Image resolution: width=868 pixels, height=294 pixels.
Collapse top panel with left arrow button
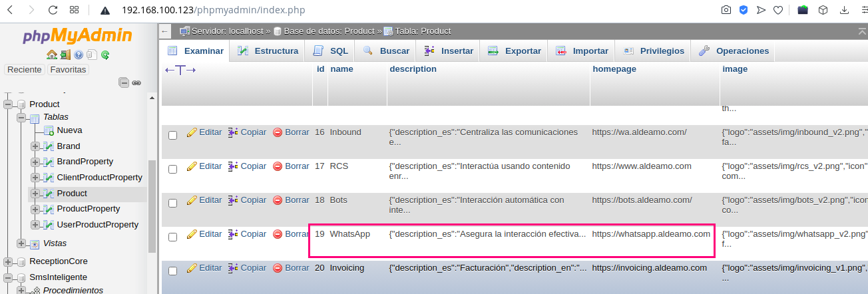(x=166, y=31)
